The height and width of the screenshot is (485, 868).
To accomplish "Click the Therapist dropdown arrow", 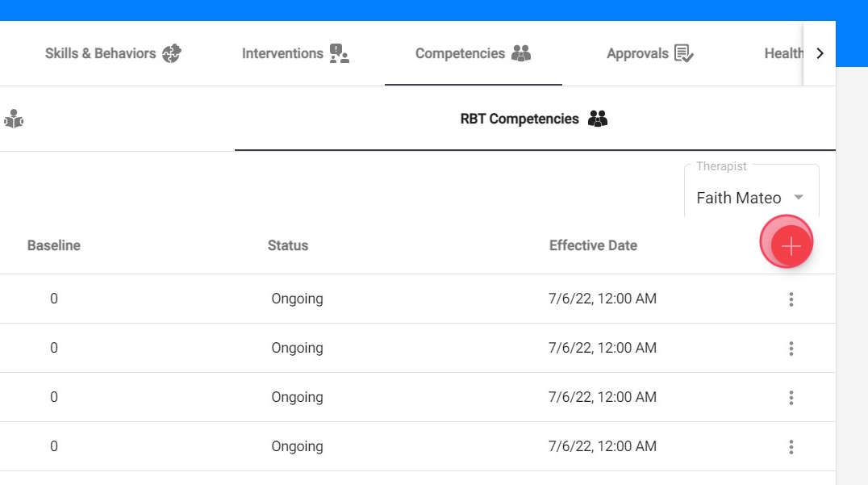I will pos(799,198).
